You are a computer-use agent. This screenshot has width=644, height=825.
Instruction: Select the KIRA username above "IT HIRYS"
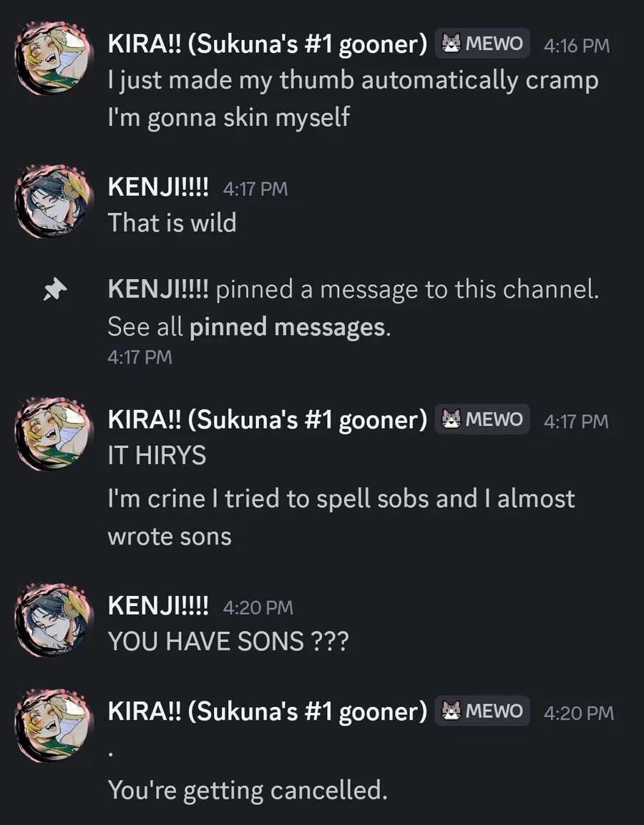point(267,419)
